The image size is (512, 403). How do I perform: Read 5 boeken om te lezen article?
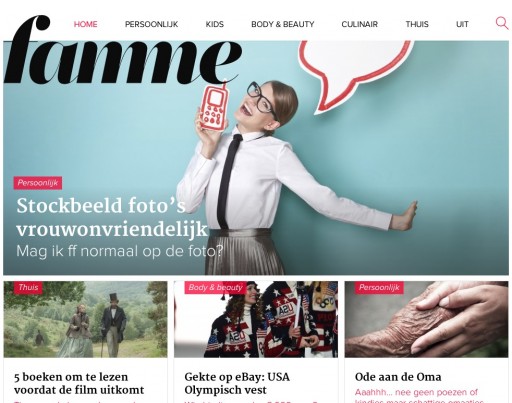79,383
